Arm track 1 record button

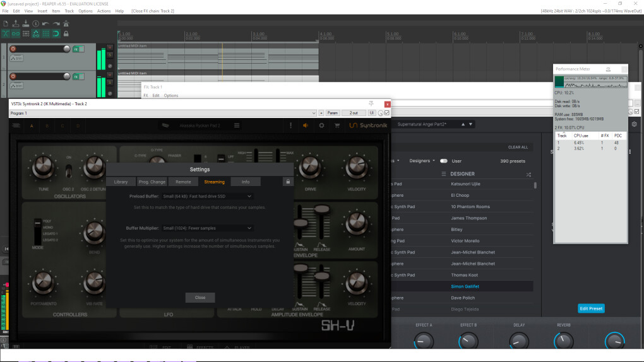click(13, 49)
